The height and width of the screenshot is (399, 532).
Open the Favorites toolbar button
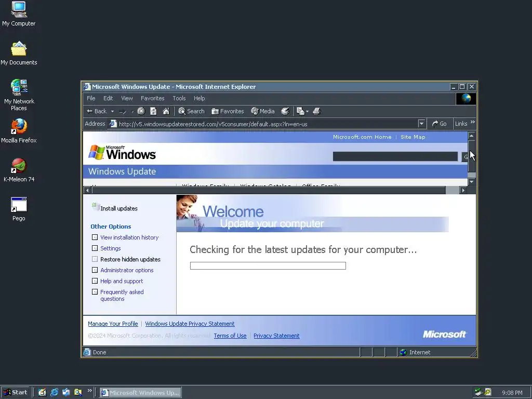(x=228, y=111)
